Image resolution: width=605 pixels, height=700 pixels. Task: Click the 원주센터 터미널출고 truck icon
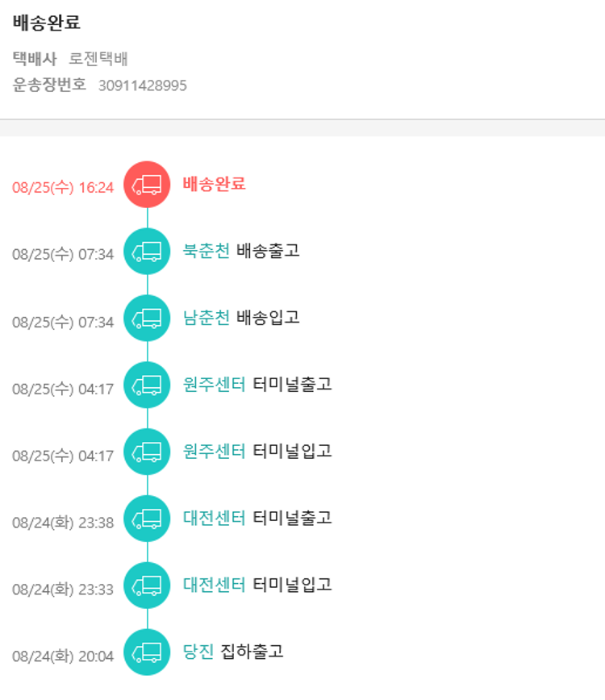(x=147, y=385)
